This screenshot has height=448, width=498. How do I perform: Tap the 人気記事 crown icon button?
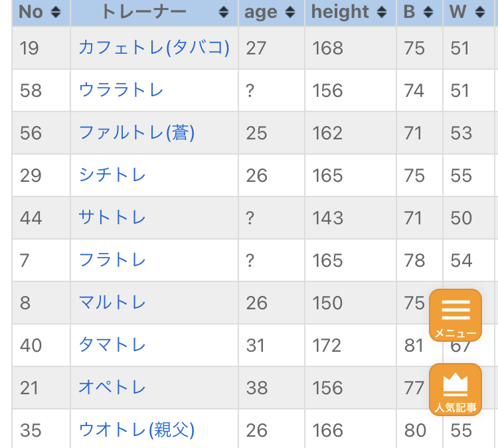455,390
